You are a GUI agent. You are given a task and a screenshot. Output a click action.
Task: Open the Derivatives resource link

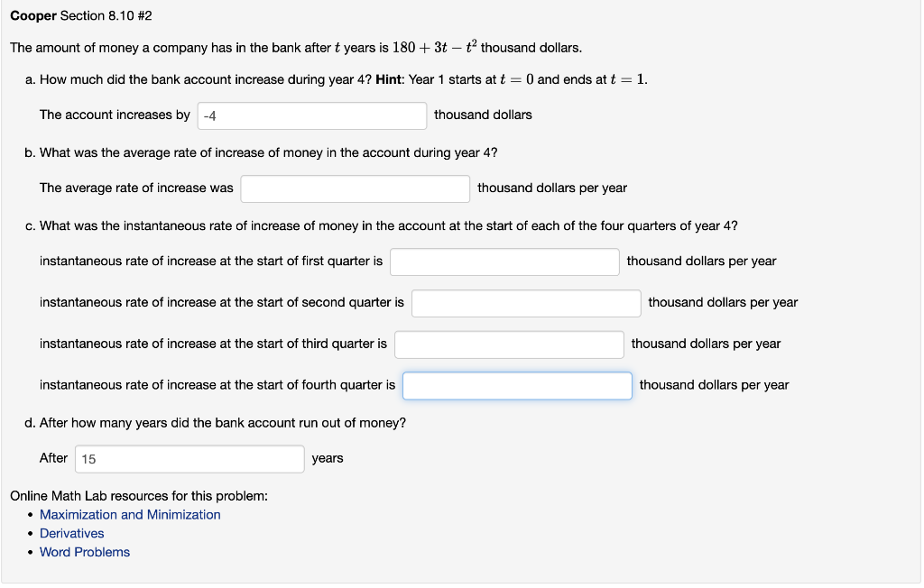point(71,533)
